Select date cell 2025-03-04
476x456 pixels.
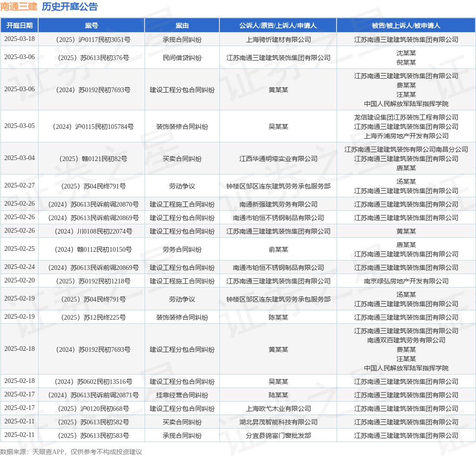point(20,158)
